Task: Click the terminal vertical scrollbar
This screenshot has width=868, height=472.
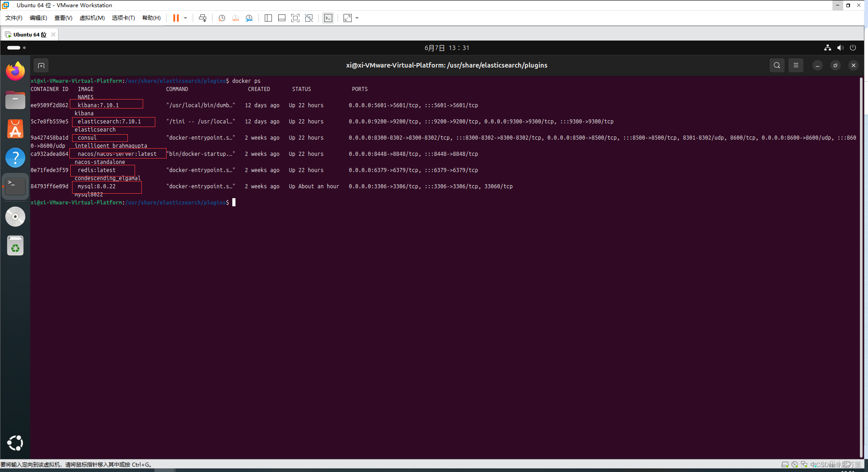Action: tap(861, 268)
